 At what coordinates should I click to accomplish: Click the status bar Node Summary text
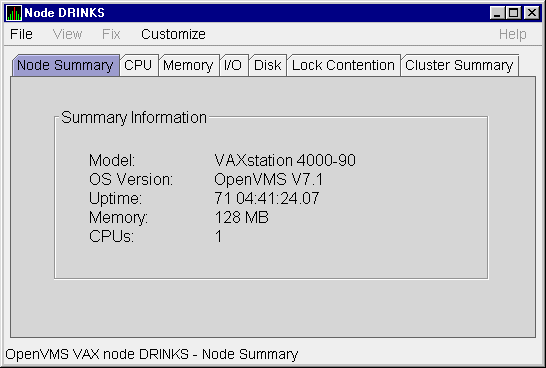coord(250,354)
